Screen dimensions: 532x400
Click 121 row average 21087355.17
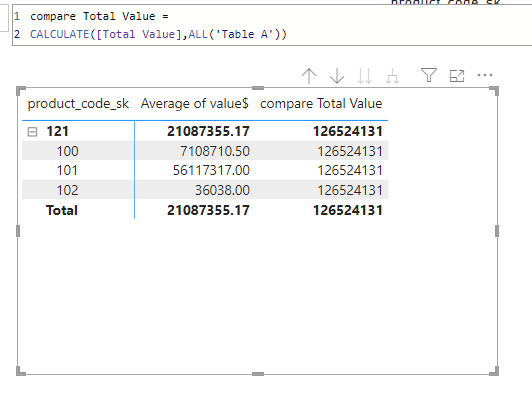pyautogui.click(x=208, y=131)
